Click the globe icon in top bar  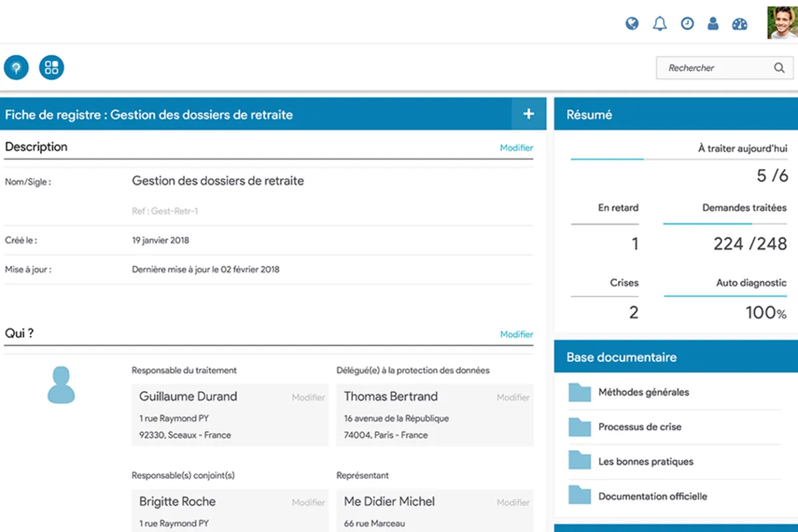click(632, 24)
